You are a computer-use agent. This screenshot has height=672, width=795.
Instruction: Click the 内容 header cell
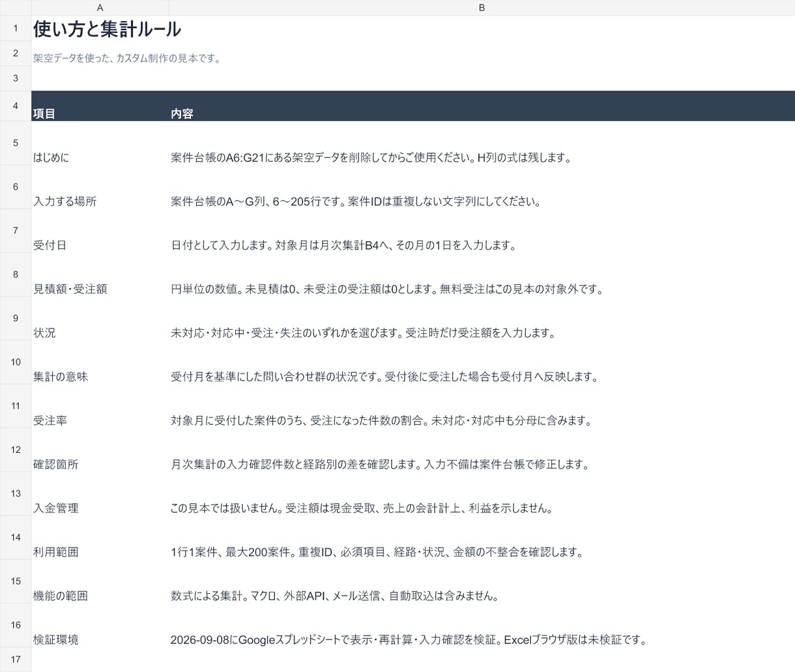click(482, 106)
